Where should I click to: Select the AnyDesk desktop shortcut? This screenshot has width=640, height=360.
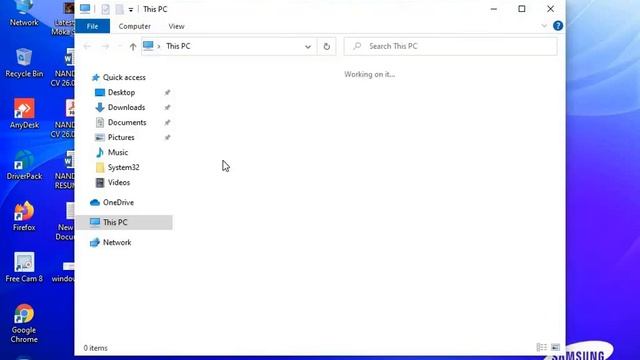point(24,114)
